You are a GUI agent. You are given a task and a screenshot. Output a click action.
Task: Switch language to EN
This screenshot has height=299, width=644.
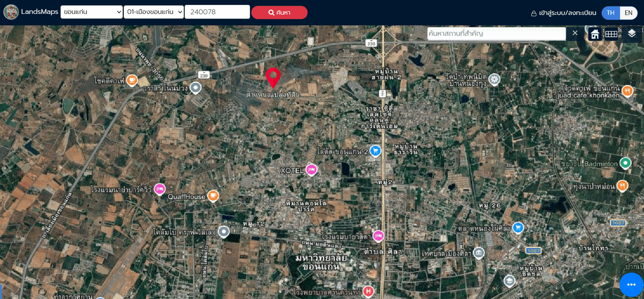coord(628,13)
